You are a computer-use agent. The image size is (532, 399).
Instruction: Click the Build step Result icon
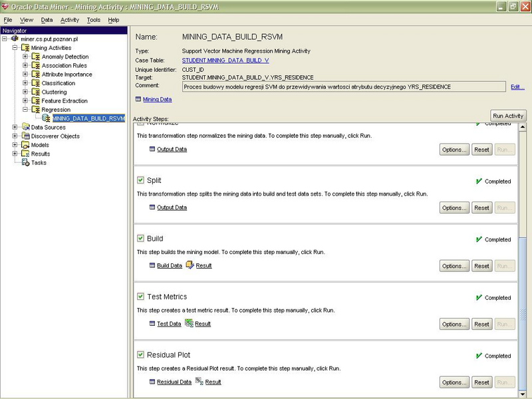(x=190, y=265)
